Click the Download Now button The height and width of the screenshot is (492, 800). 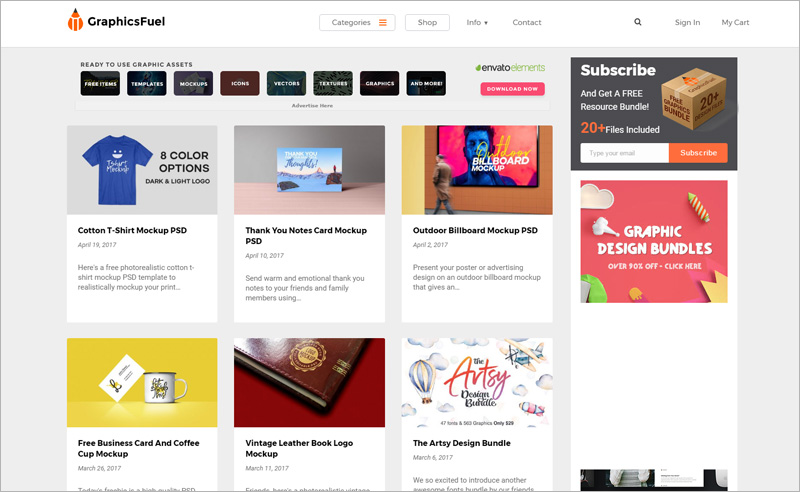pyautogui.click(x=512, y=89)
